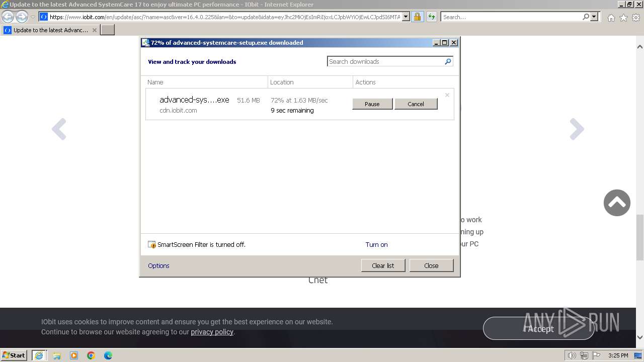644x362 pixels.
Task: Accept the cookies notice
Action: click(539, 329)
